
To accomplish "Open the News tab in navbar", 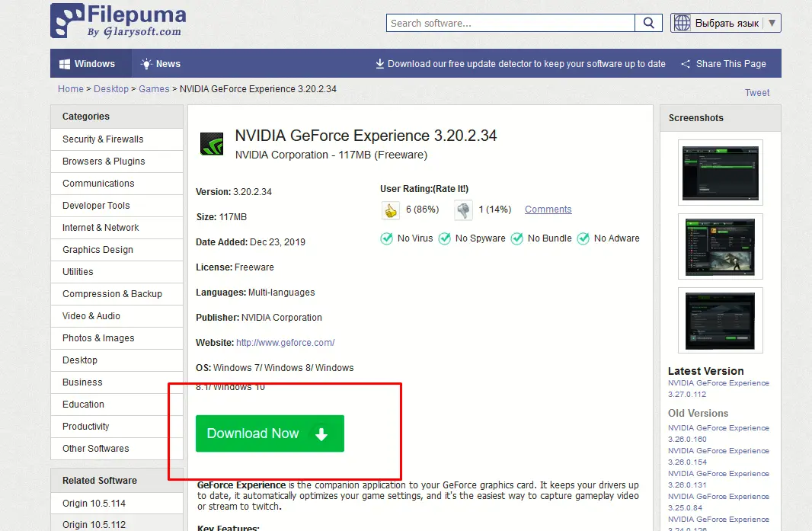I will pos(161,64).
